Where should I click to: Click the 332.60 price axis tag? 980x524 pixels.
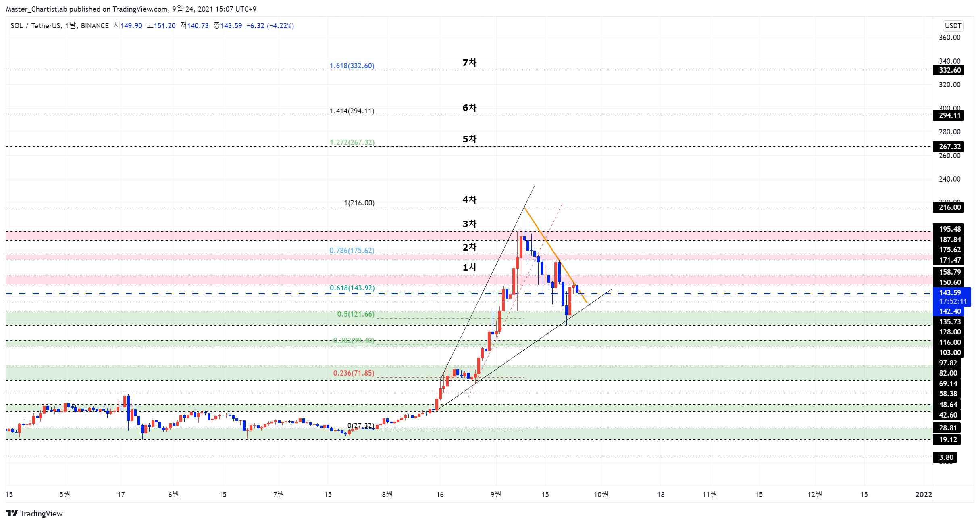click(x=949, y=70)
